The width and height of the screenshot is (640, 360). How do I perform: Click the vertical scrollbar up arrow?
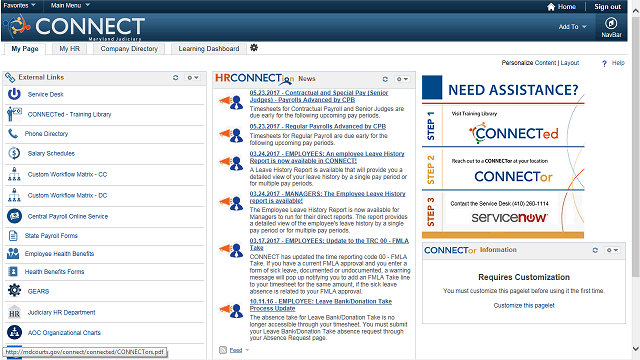point(636,11)
